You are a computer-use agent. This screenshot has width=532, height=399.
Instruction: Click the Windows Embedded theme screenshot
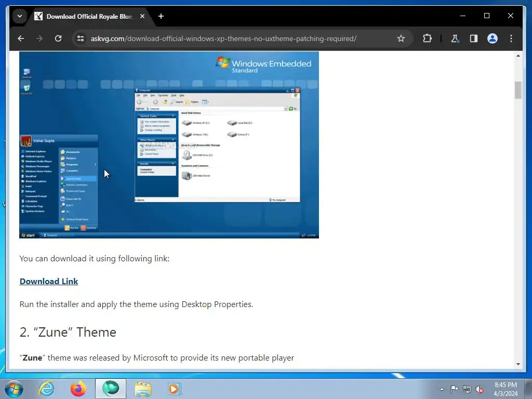pyautogui.click(x=169, y=145)
